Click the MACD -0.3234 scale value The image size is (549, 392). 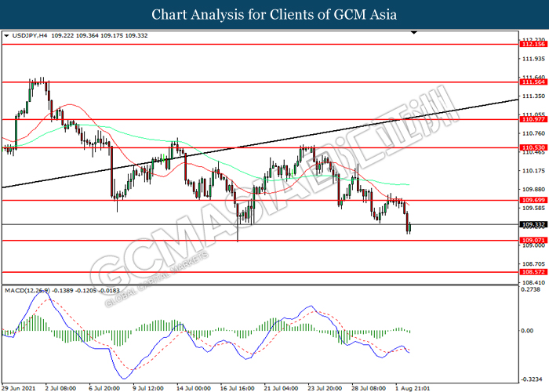[x=532, y=379]
